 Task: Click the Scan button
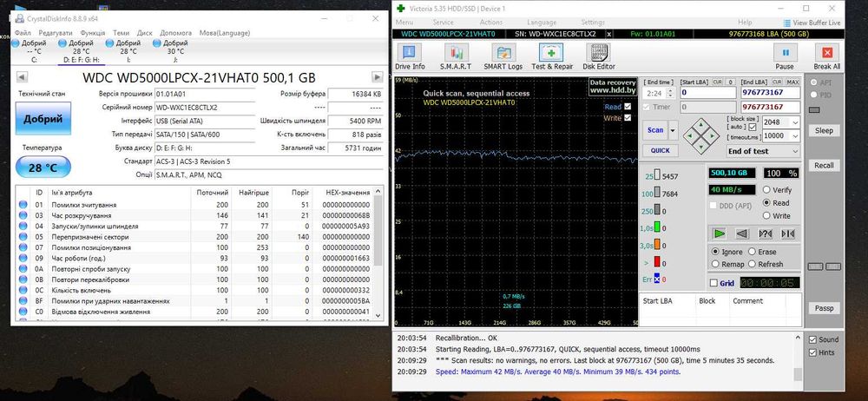(x=655, y=130)
